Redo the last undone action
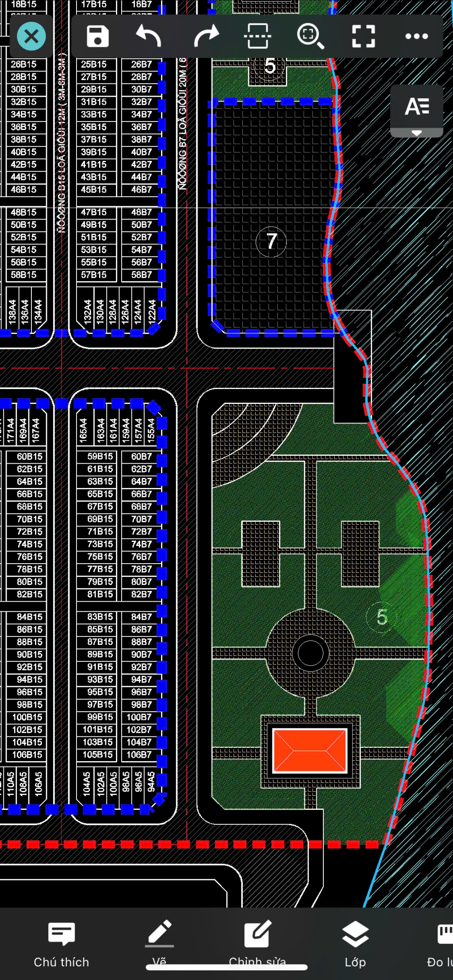The image size is (453, 980). click(x=206, y=36)
